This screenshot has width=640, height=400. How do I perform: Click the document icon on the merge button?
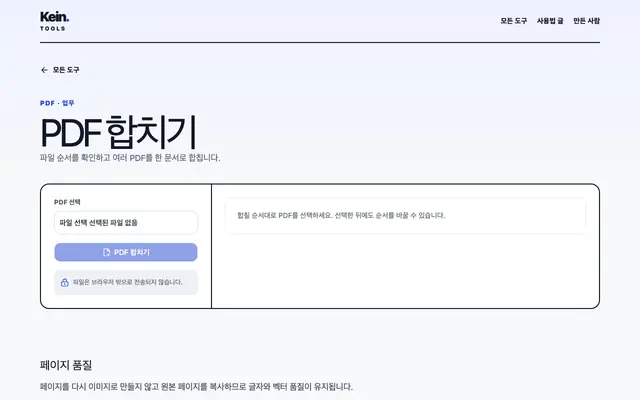point(107,252)
